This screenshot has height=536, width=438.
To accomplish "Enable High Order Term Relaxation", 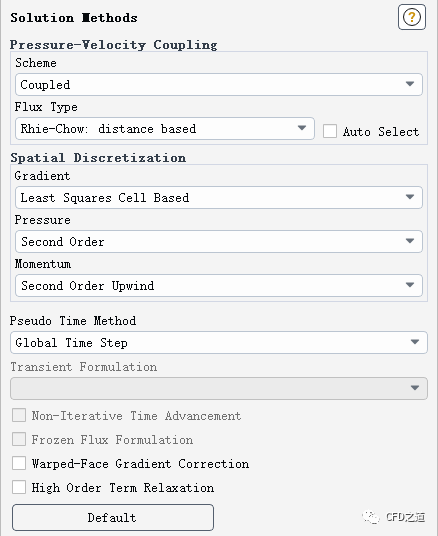I will click(x=19, y=487).
